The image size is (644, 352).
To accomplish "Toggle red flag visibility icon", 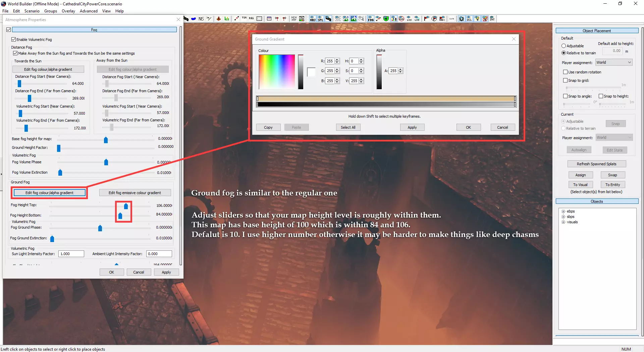I will [x=426, y=19].
